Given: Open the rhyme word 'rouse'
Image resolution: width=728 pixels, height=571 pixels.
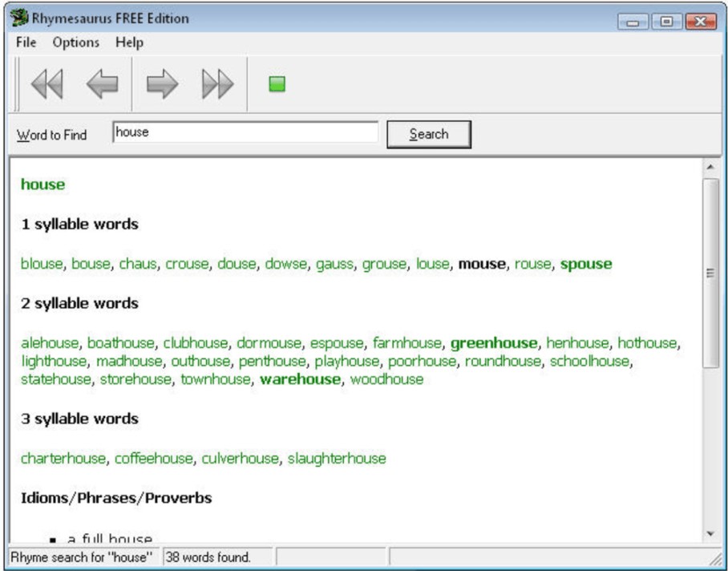Looking at the screenshot, I should tap(533, 264).
